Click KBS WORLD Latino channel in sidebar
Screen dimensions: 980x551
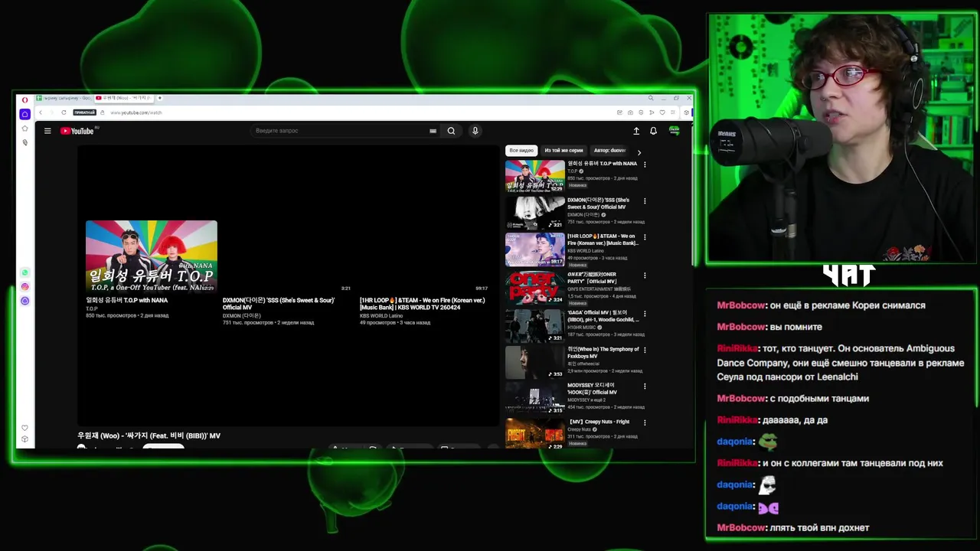(586, 251)
